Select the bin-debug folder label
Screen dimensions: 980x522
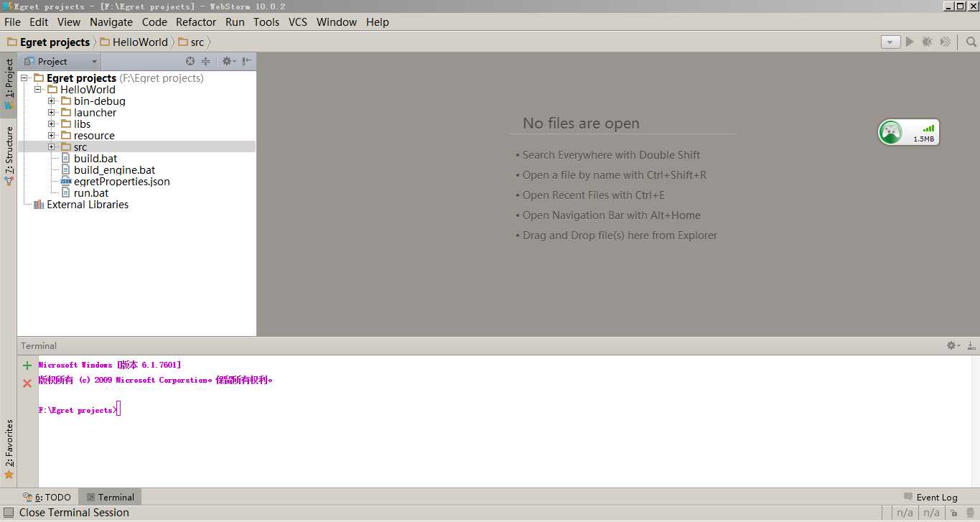point(100,101)
